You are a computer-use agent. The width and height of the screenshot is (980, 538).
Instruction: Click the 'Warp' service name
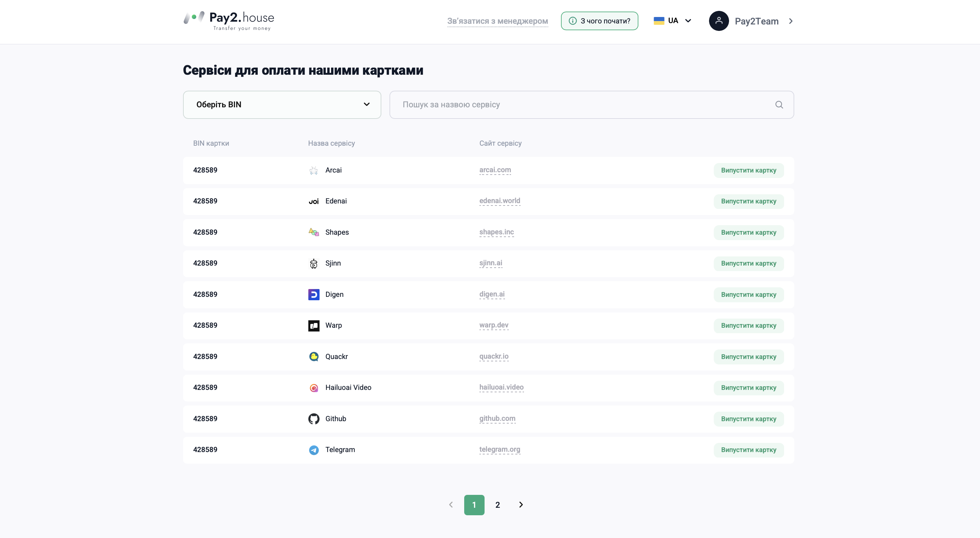pyautogui.click(x=333, y=326)
